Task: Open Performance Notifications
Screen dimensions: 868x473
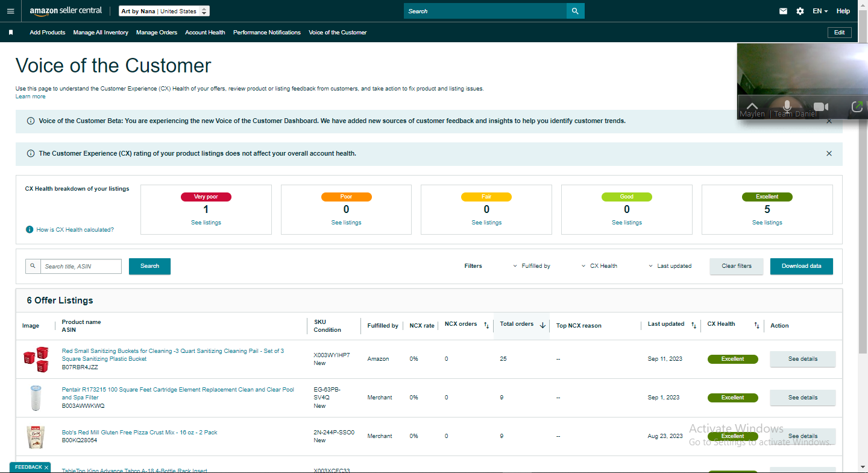Action: (267, 33)
